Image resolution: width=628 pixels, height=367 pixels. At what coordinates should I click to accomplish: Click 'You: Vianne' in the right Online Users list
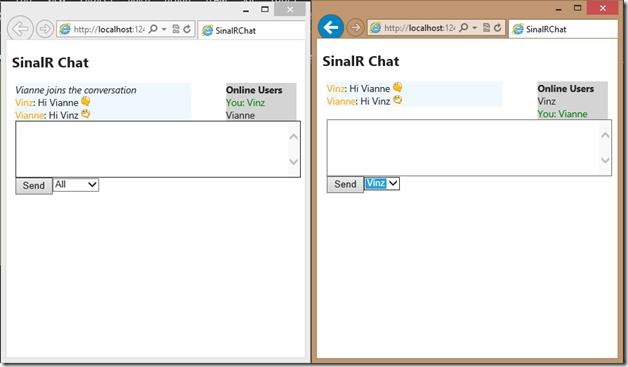point(562,114)
